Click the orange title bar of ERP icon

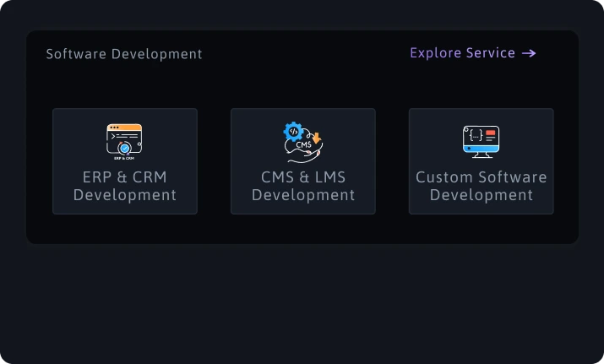(x=124, y=128)
